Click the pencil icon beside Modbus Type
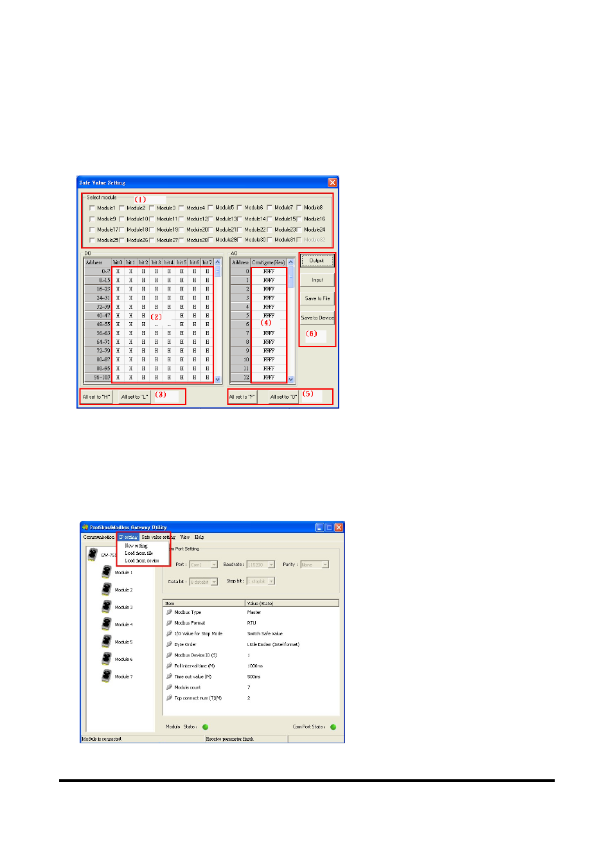This screenshot has height=868, width=613. coord(169,612)
